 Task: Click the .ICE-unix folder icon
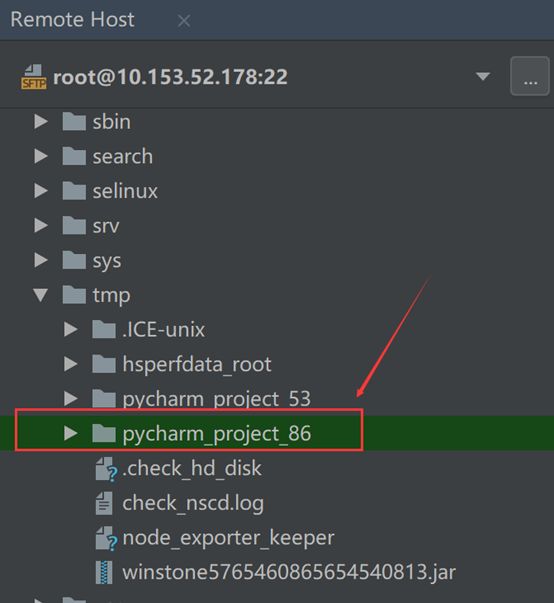pos(104,330)
